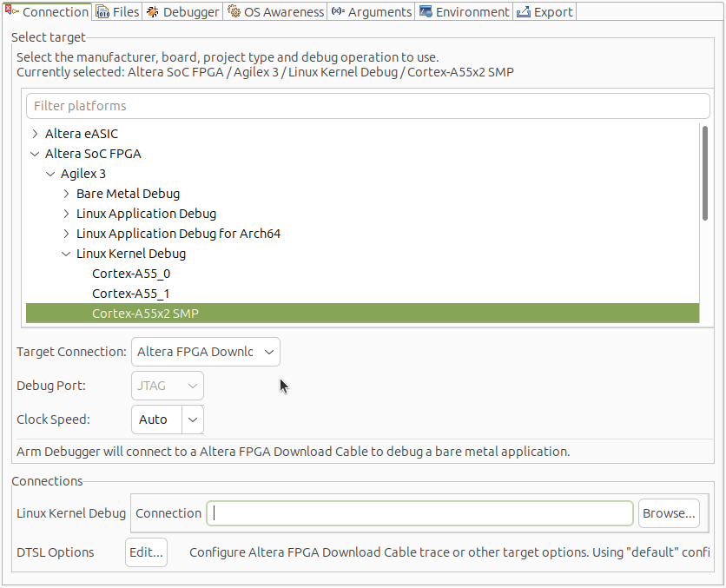
Task: Open the Clock Speed dropdown arrow
Action: (x=193, y=420)
